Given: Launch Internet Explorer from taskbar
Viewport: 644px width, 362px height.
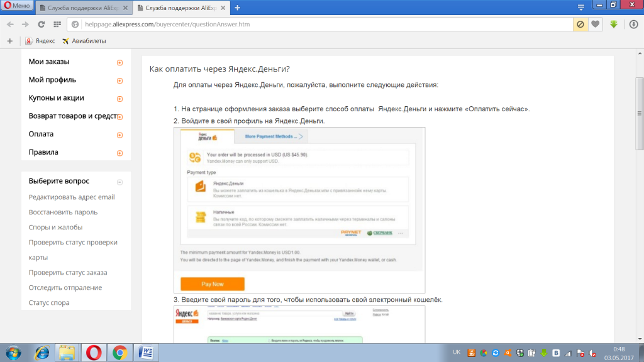Looking at the screenshot, I should point(42,353).
